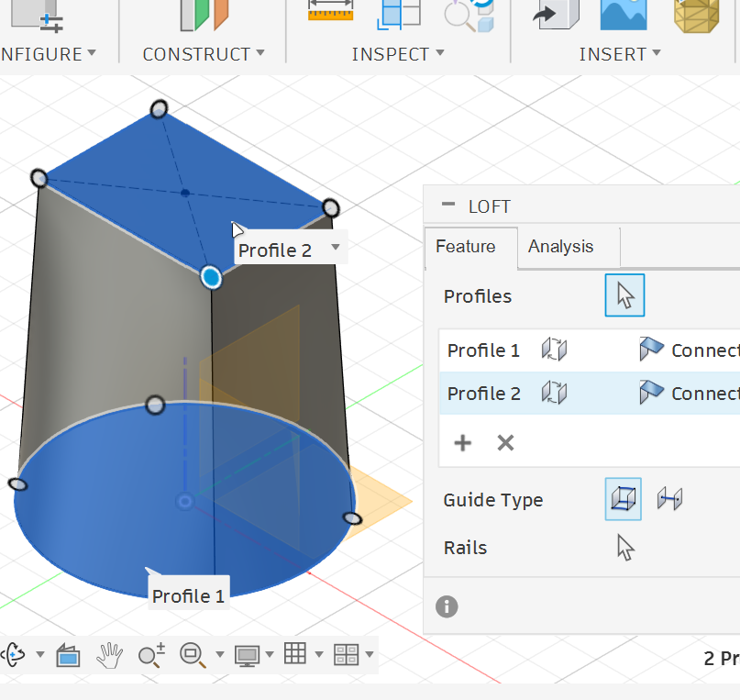Open the INSPECT dropdown menu
Image resolution: width=740 pixels, height=700 pixels.
tap(398, 54)
